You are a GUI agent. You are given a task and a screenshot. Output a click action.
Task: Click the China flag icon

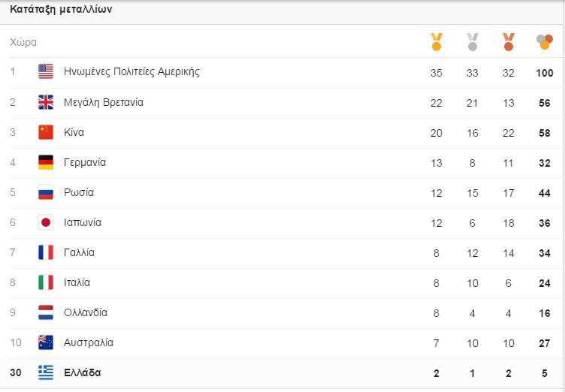click(x=46, y=132)
